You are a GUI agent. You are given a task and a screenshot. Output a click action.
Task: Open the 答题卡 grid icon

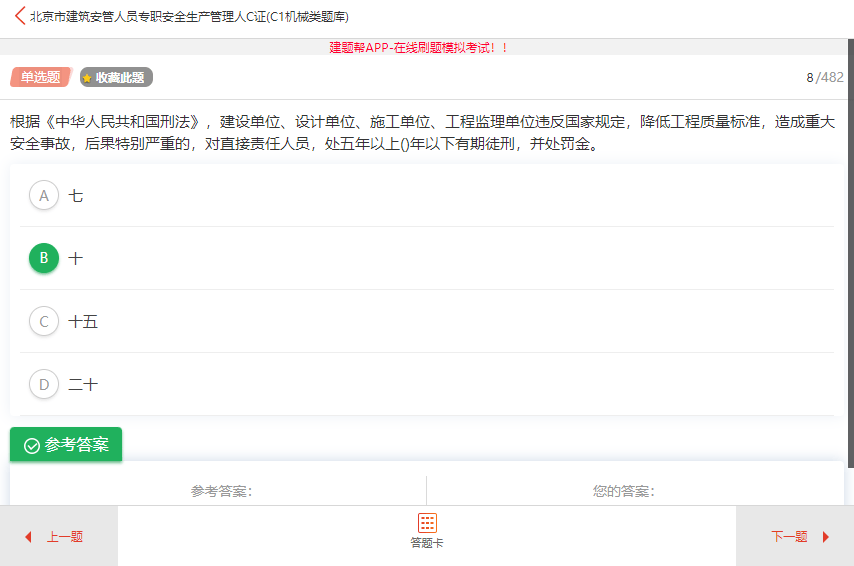[x=427, y=523]
